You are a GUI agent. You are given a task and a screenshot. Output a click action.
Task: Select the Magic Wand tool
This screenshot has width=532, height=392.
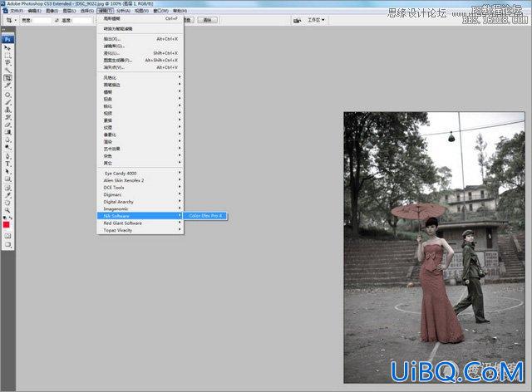pos(7,71)
